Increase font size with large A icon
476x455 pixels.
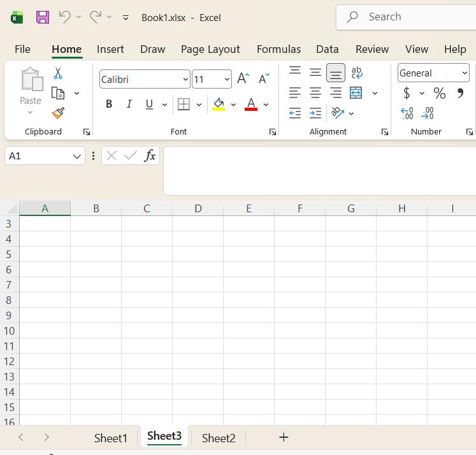pos(243,78)
